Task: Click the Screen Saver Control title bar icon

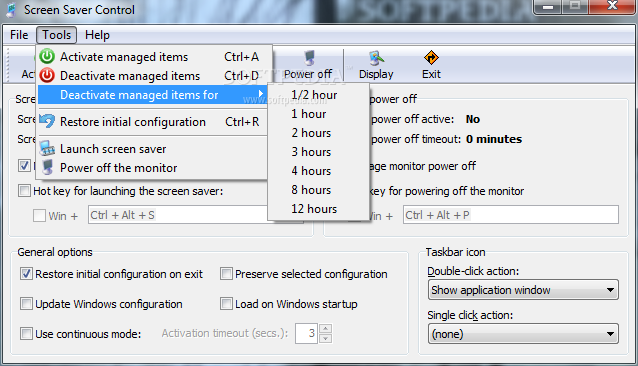Action: coord(11,10)
